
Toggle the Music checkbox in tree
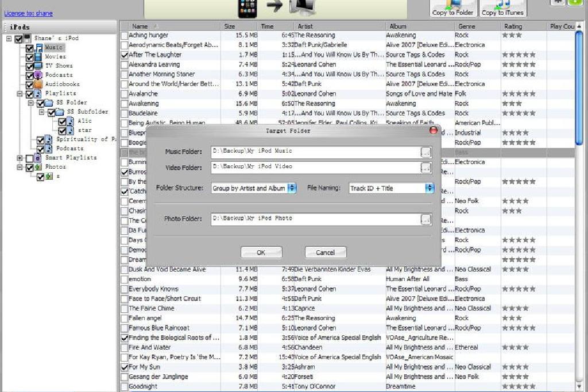click(x=30, y=48)
